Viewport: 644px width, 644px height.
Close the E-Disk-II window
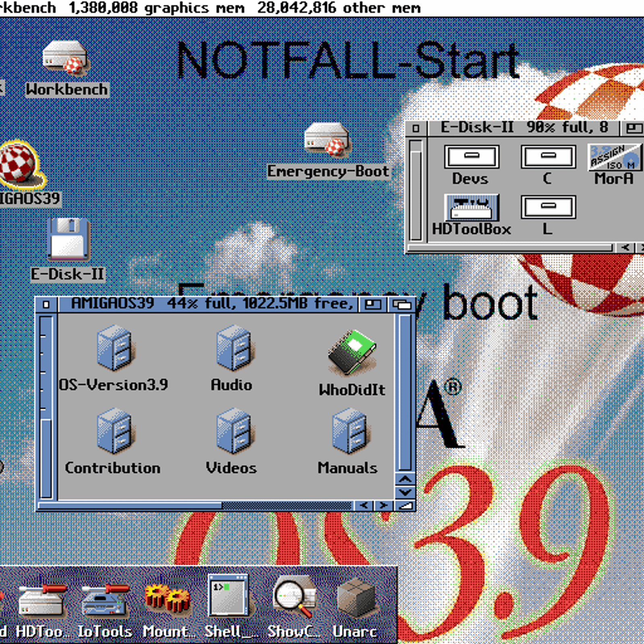(416, 129)
